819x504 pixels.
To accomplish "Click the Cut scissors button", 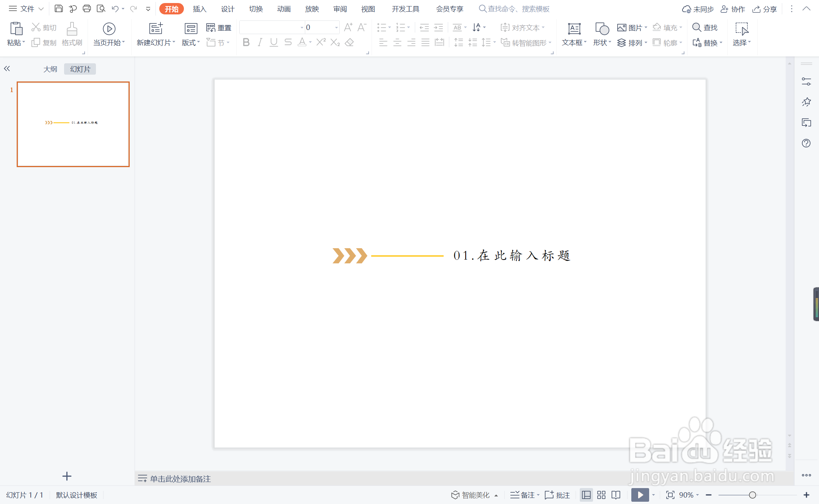I will click(x=44, y=28).
